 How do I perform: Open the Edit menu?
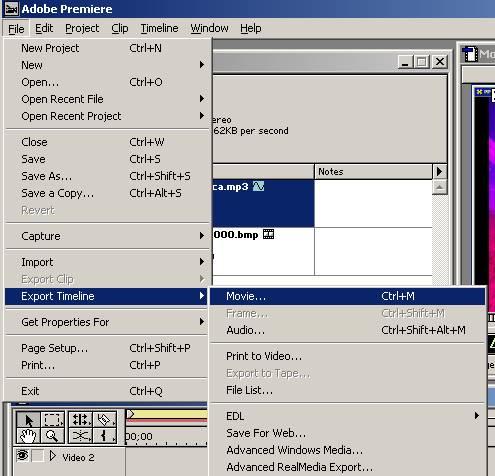coord(44,29)
